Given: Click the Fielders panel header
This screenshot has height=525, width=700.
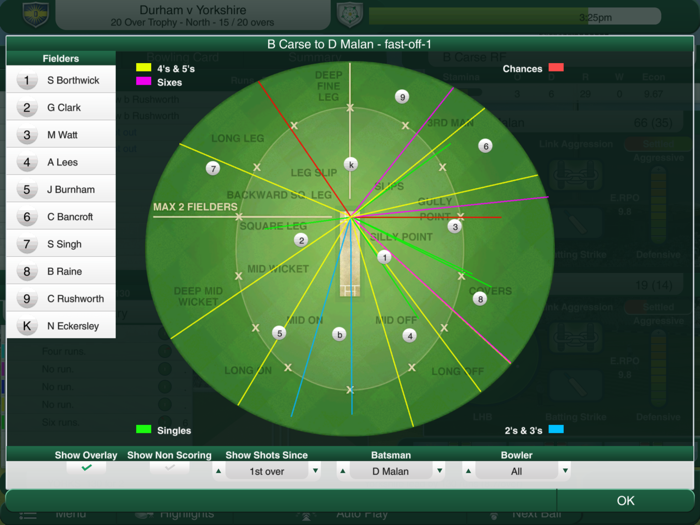Looking at the screenshot, I should [x=61, y=58].
